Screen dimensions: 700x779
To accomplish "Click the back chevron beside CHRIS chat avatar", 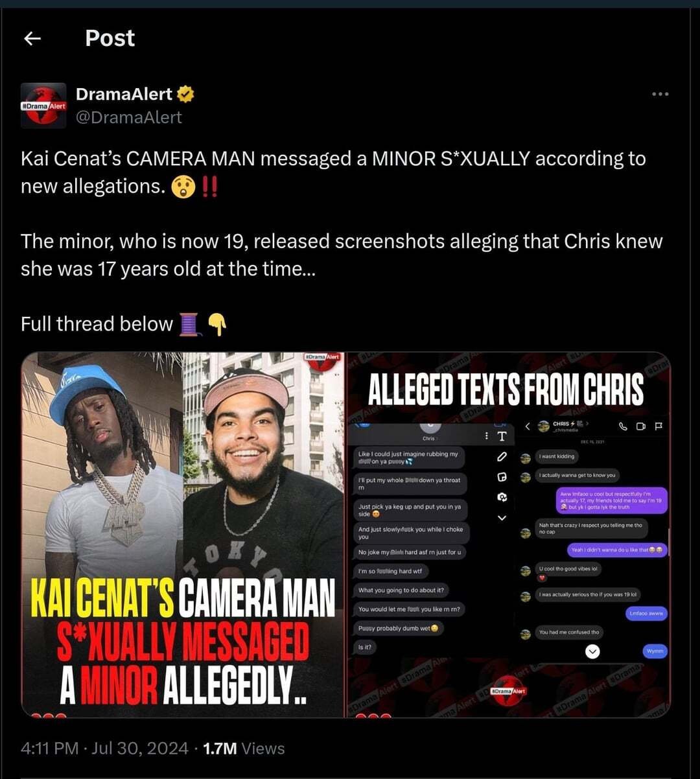I will (x=528, y=426).
